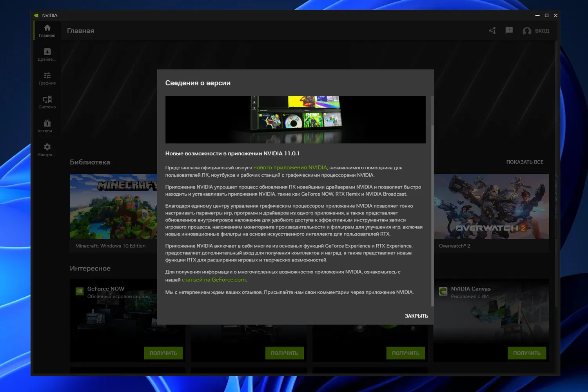Viewport: 588px width, 392px height.
Task: Open the Графика sidebar section
Action: coord(47,78)
